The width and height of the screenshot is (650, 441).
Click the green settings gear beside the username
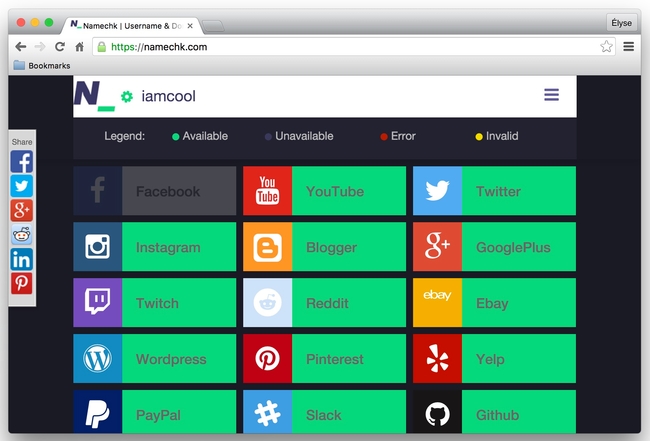coord(127,97)
